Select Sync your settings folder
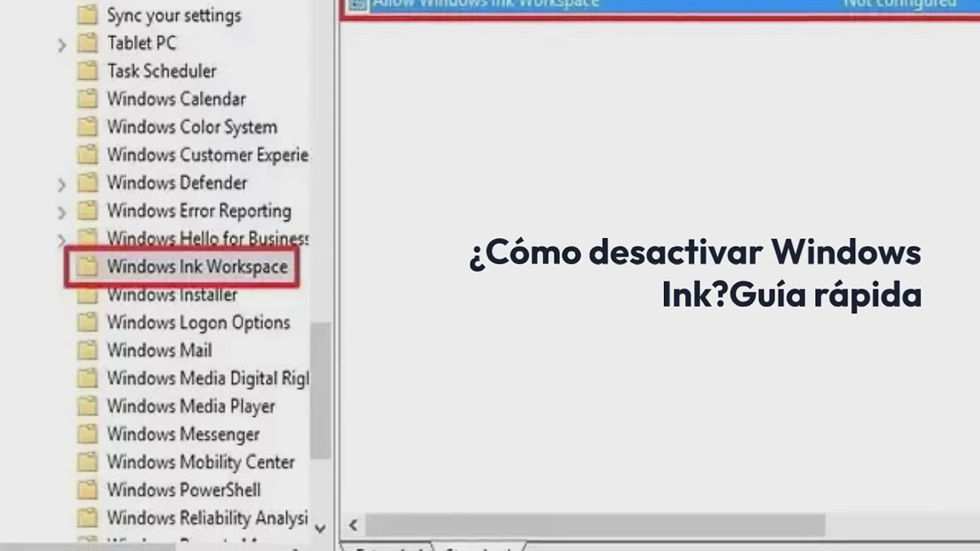Image resolution: width=980 pixels, height=551 pixels. 174,16
